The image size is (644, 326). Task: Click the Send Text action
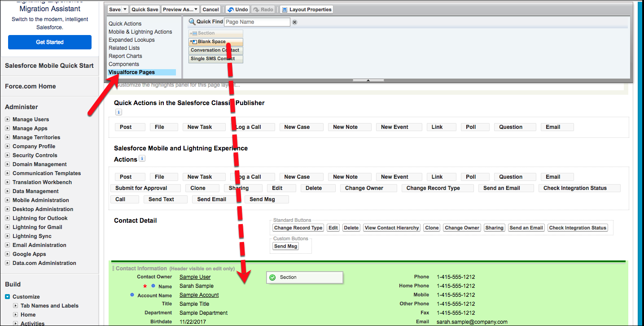click(x=166, y=199)
